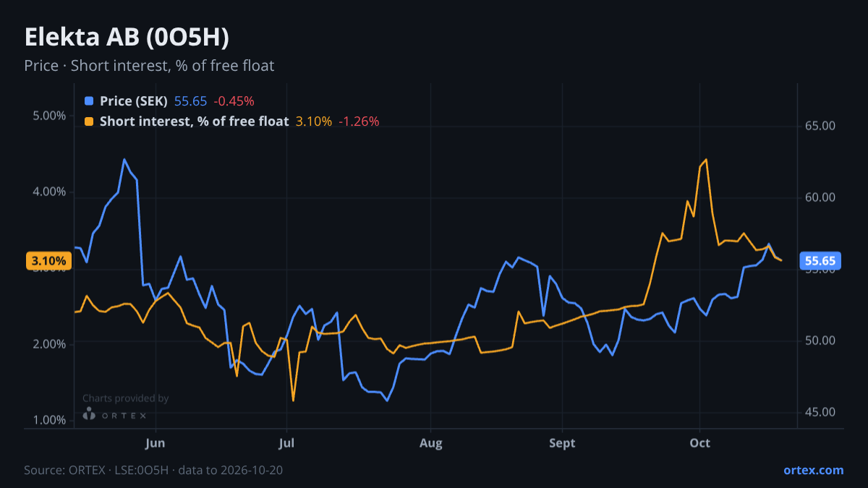Click the subtitle "Price · Short interest, % of free float"

[149, 66]
